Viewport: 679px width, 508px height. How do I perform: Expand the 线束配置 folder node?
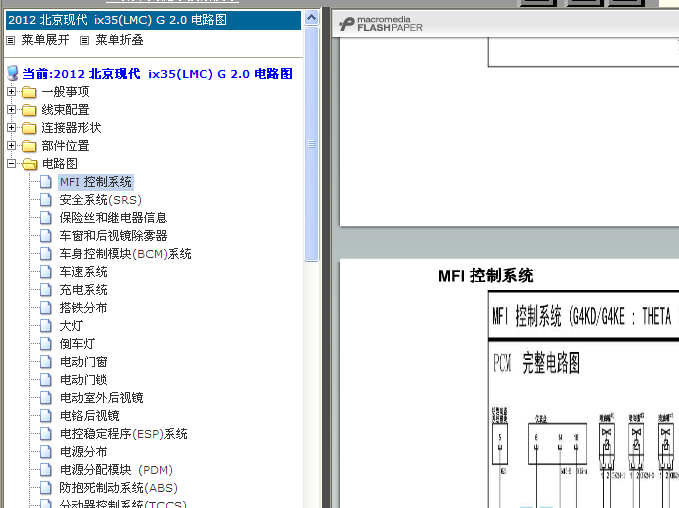point(12,110)
